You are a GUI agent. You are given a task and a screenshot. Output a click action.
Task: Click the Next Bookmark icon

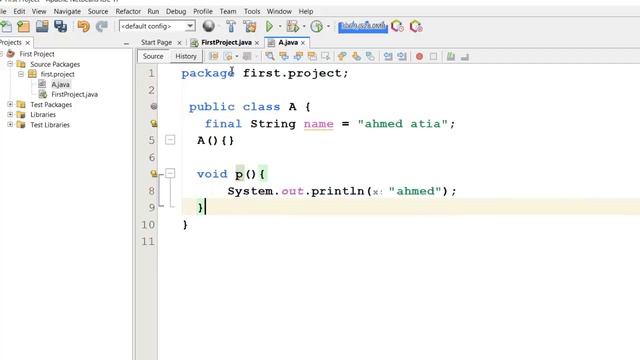356,56
